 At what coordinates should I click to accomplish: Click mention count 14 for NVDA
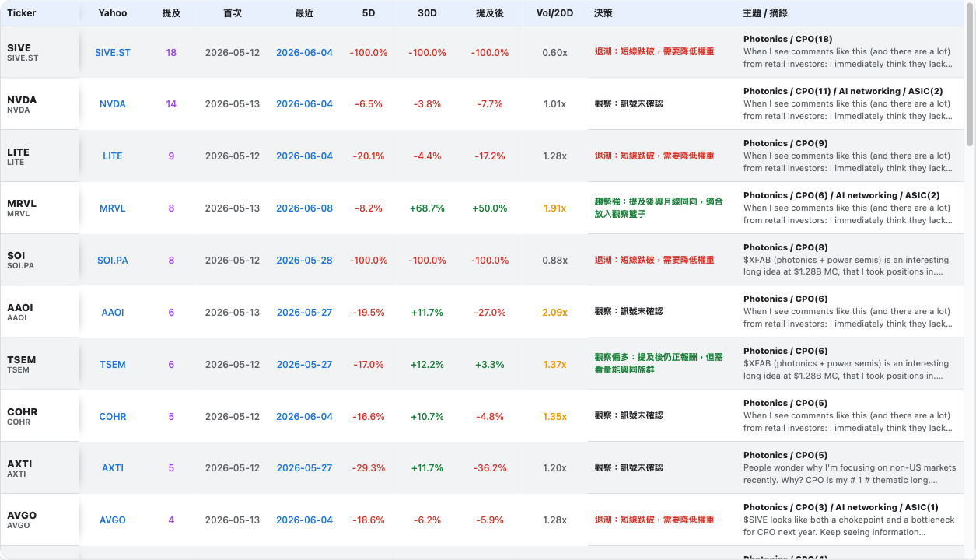pyautogui.click(x=171, y=104)
